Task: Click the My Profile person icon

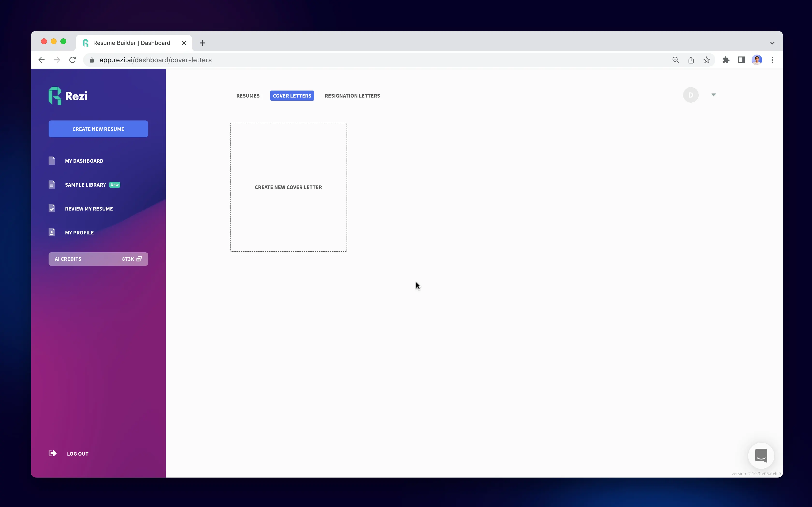Action: pos(52,232)
